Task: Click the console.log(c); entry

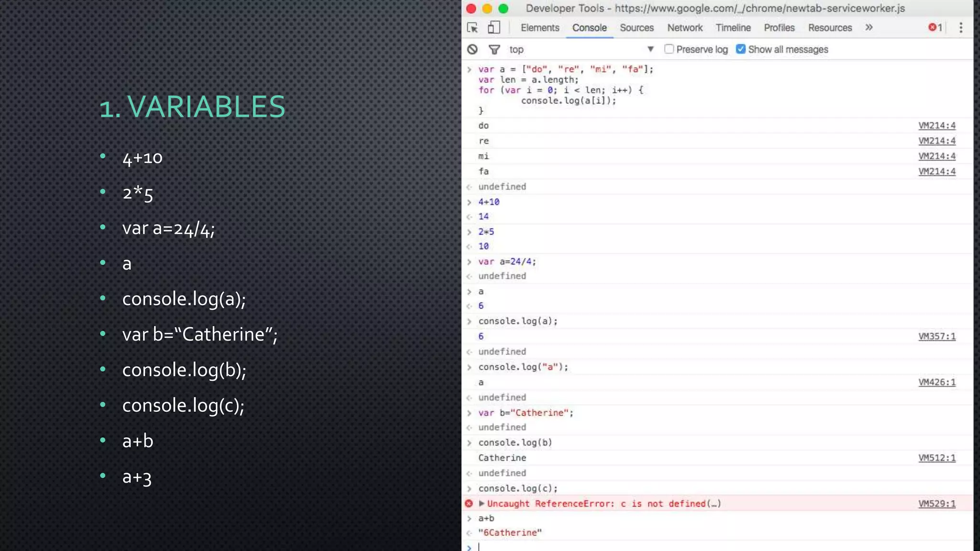Action: click(518, 488)
